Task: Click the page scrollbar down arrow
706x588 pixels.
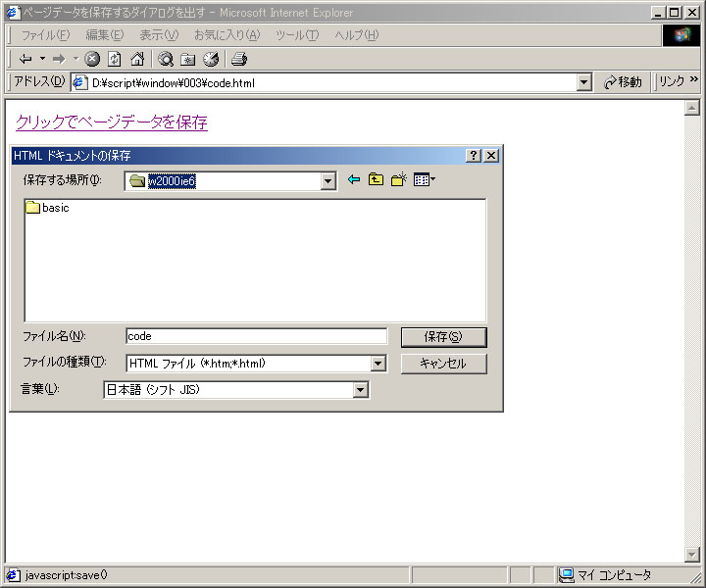Action: pyautogui.click(x=691, y=555)
